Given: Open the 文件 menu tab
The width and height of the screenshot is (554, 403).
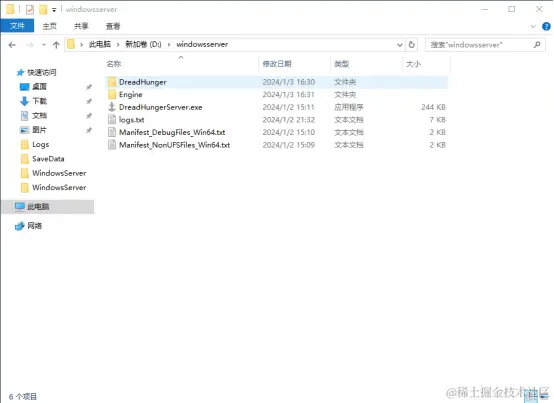Looking at the screenshot, I should tap(17, 26).
